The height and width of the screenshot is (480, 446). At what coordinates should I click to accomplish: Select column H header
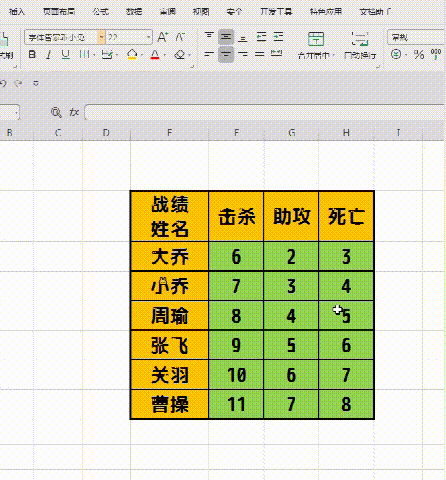tap(346, 133)
